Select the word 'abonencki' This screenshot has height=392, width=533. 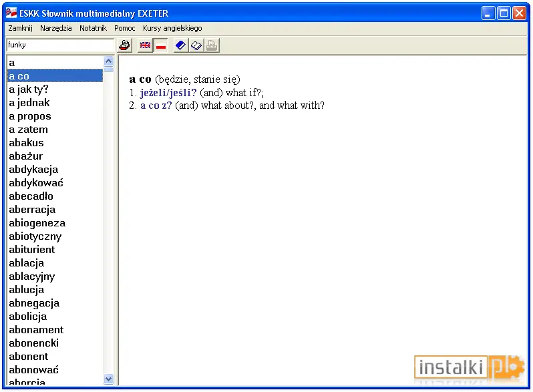tap(55, 343)
